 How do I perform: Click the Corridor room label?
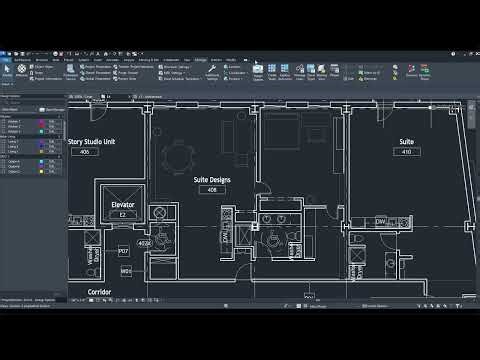tap(99, 292)
